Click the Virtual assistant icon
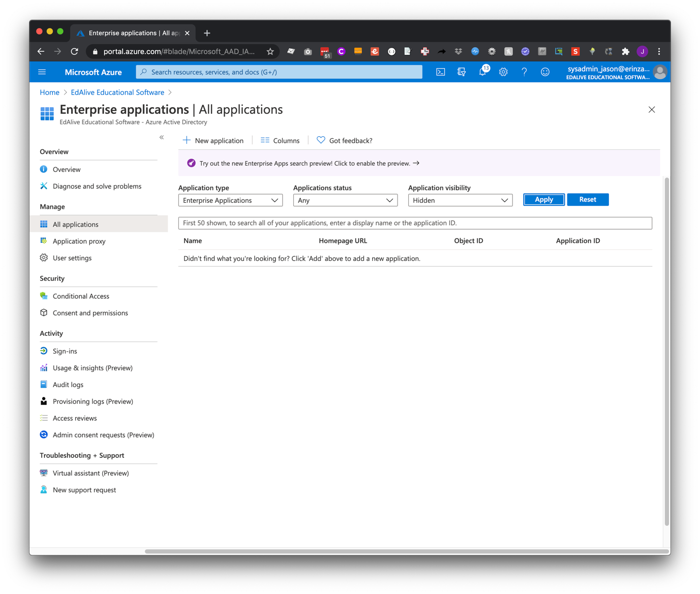Screen dimensions: 700x594 pos(44,473)
